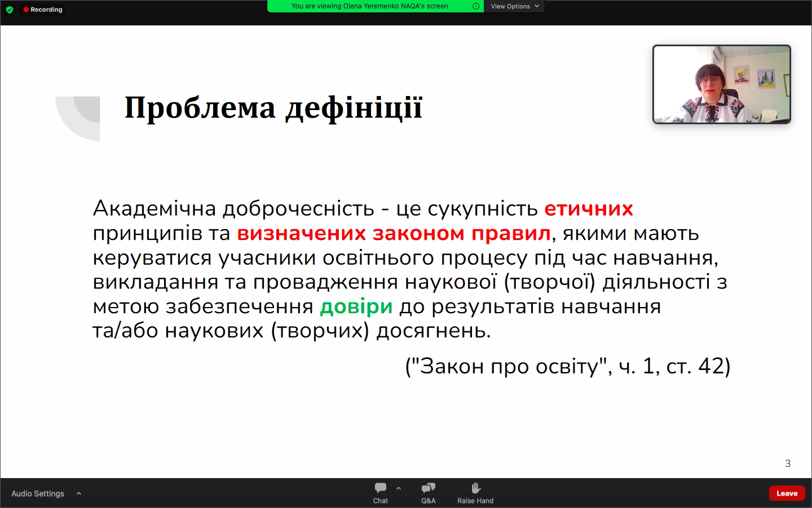
Task: Click the red text 'визначених законом правил'
Action: coord(394,233)
